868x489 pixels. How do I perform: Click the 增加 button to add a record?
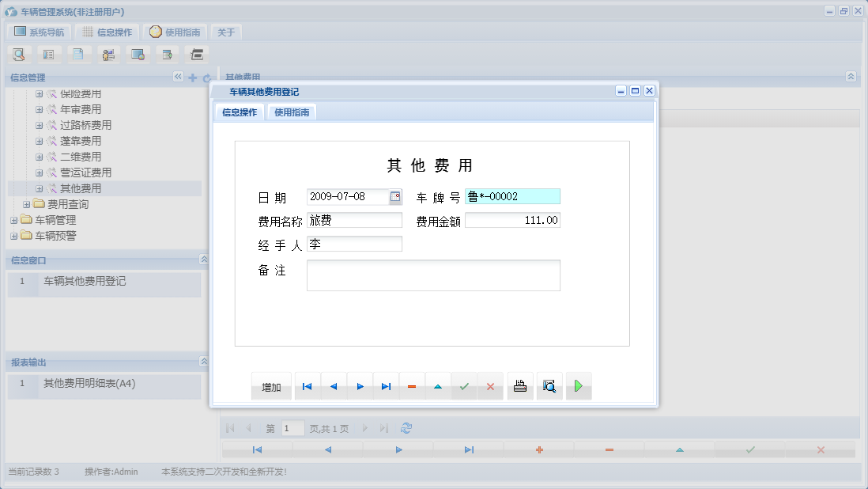270,385
